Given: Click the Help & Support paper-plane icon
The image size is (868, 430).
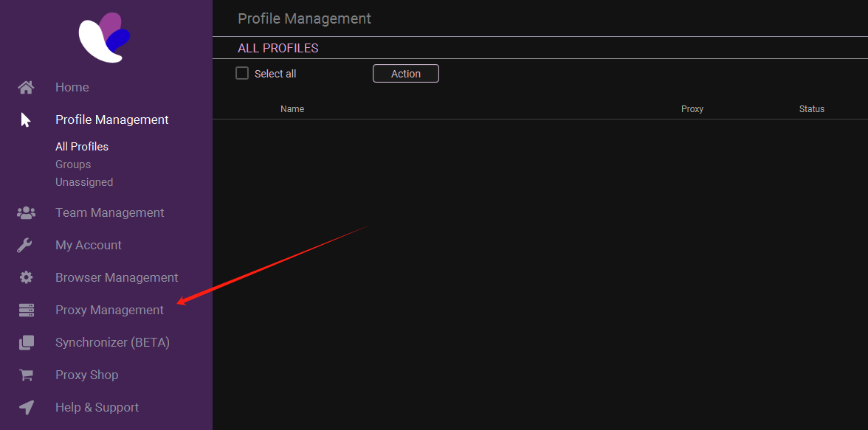Looking at the screenshot, I should pyautogui.click(x=26, y=408).
